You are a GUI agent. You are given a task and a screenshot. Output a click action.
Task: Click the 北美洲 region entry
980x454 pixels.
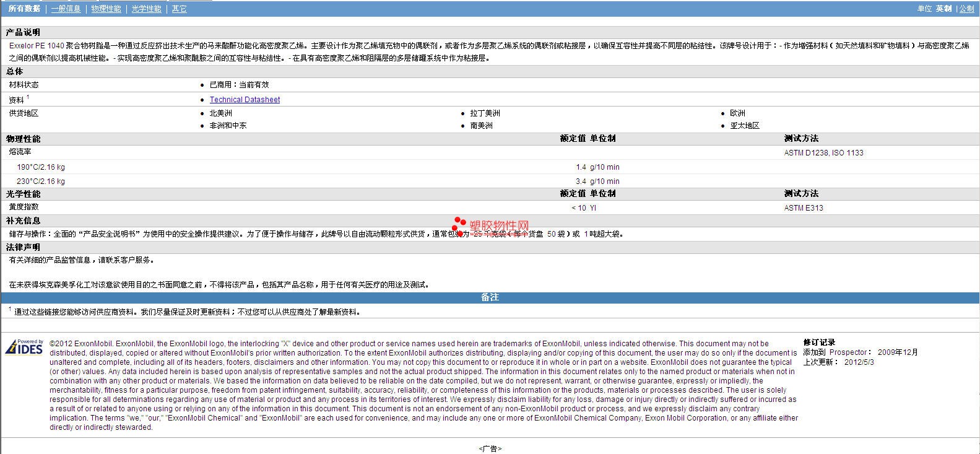[220, 113]
